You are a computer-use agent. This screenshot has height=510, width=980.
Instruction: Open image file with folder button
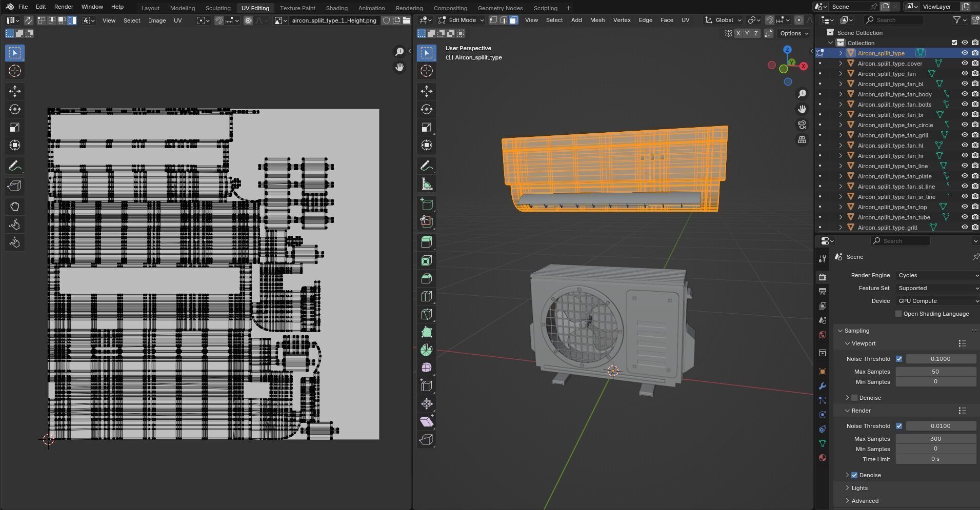[407, 21]
